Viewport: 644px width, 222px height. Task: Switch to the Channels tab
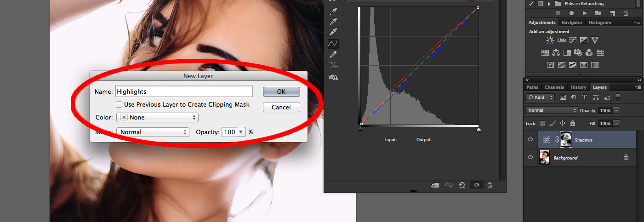tap(554, 87)
